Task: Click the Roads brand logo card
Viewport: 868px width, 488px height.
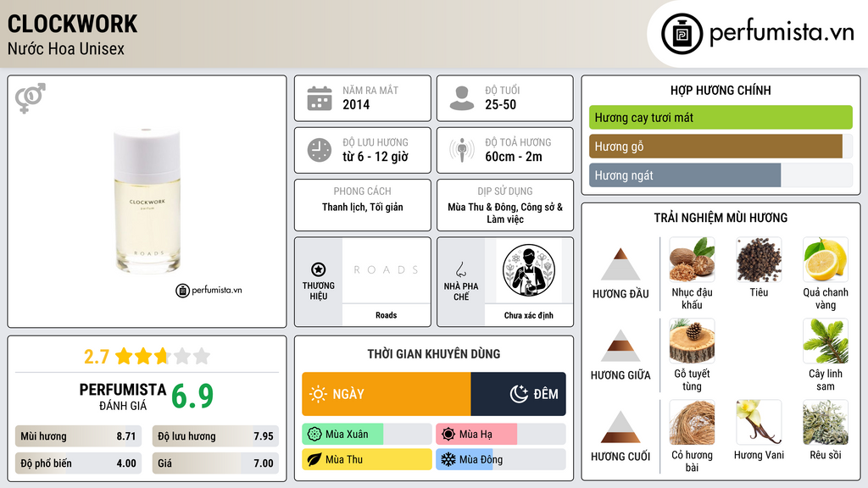Action: (x=386, y=270)
